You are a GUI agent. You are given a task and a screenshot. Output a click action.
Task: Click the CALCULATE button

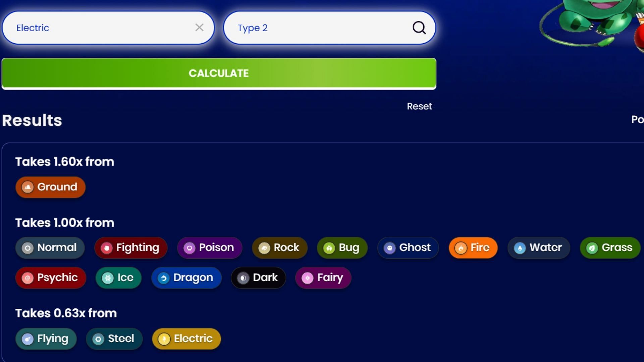pos(218,73)
